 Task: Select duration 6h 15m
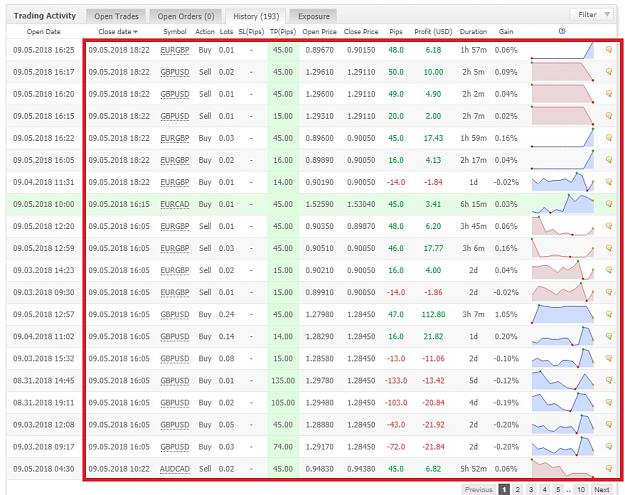(473, 204)
